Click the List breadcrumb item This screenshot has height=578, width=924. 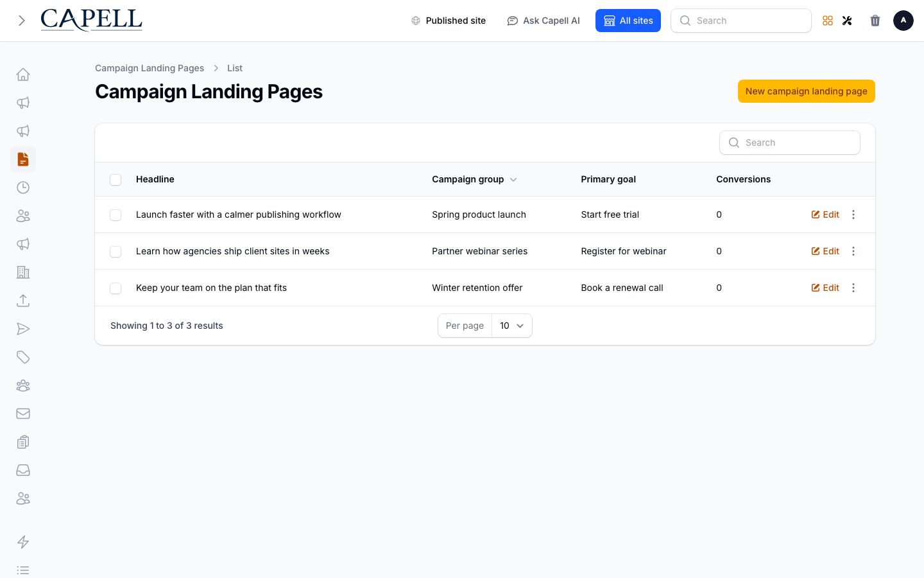(235, 68)
